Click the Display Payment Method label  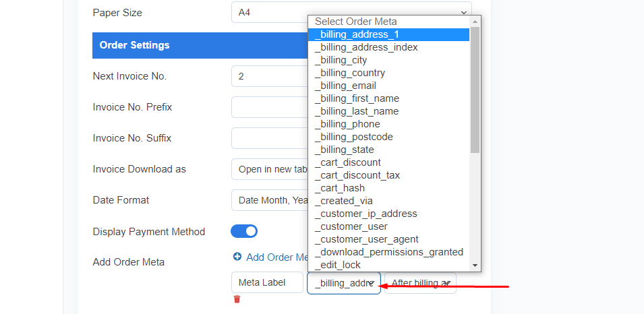[x=148, y=232]
